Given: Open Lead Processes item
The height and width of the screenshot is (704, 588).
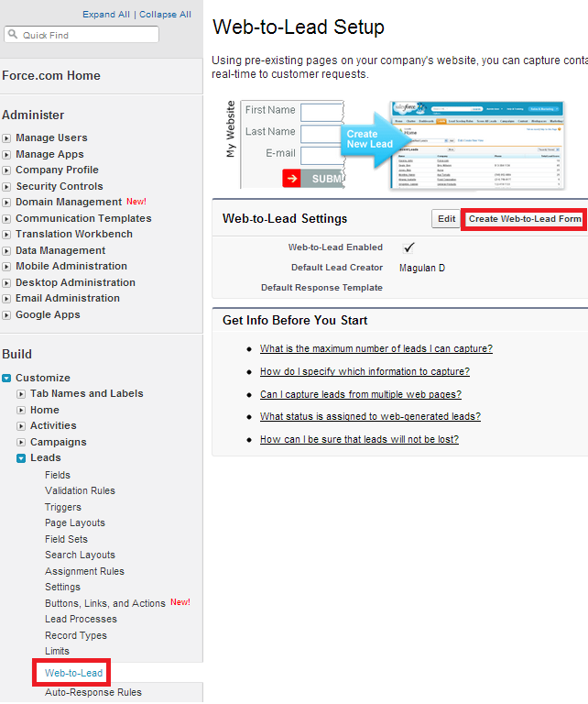Looking at the screenshot, I should (81, 619).
